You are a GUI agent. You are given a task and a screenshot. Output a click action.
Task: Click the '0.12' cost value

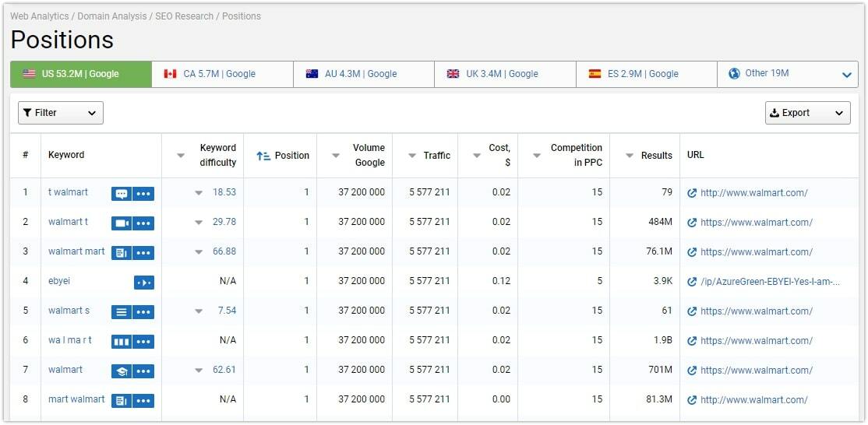[x=501, y=281]
